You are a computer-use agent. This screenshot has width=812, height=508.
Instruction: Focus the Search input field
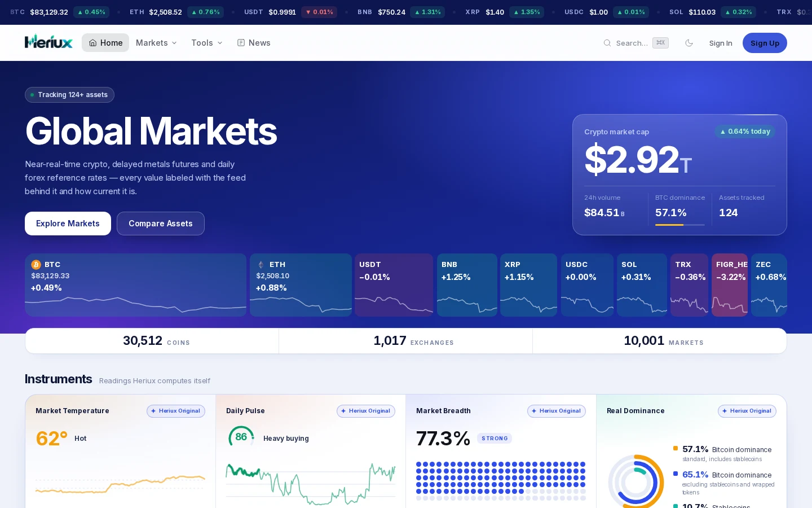636,43
